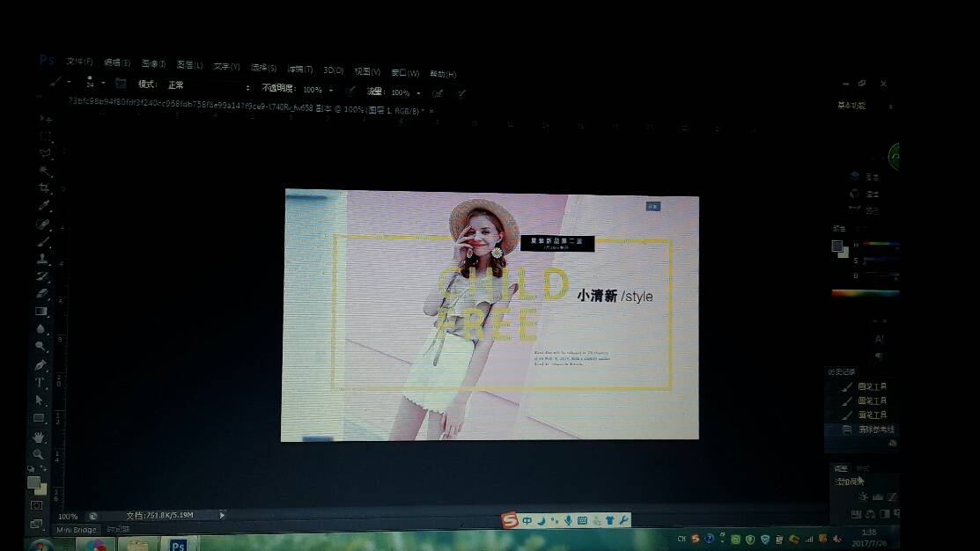The height and width of the screenshot is (551, 980).
Task: Add a Levels adjustment
Action: tap(878, 497)
